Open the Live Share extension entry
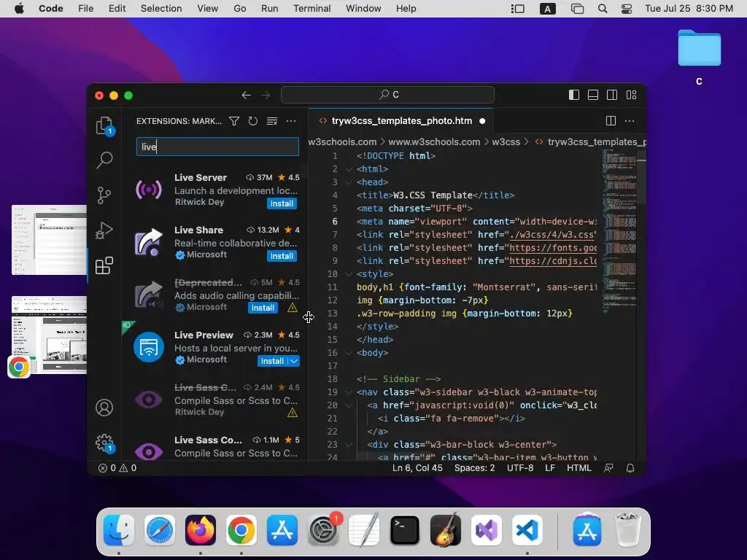 (x=217, y=242)
